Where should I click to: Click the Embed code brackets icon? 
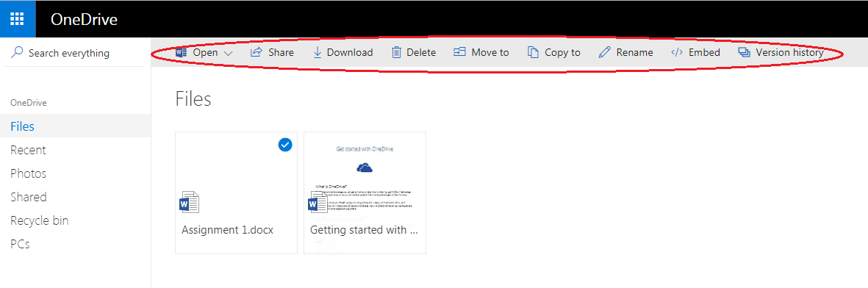(x=676, y=53)
